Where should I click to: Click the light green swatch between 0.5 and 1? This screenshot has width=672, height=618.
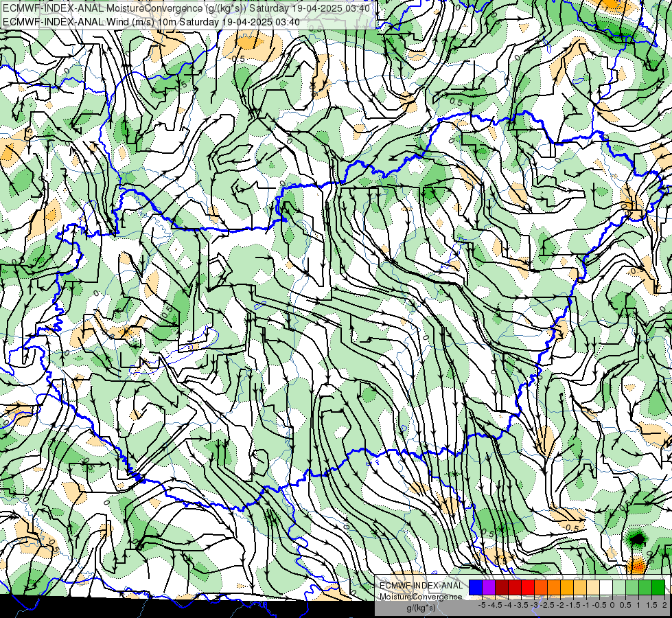632,588
